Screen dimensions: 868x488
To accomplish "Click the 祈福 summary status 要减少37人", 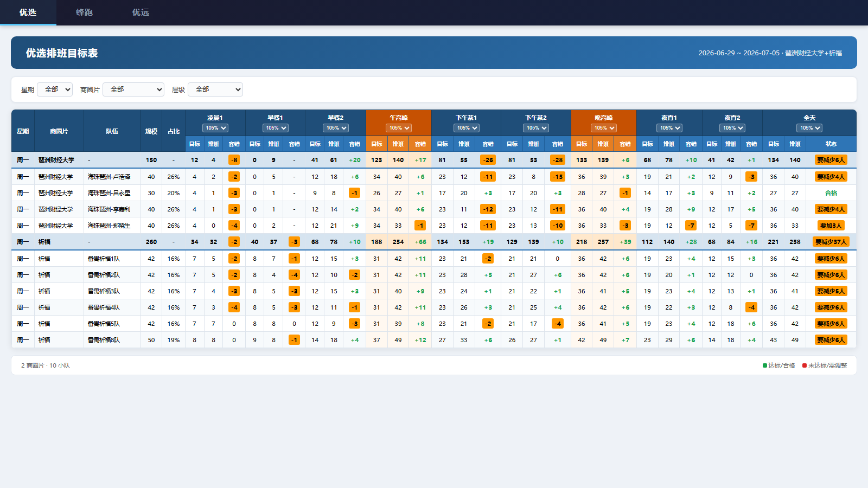I will point(831,242).
